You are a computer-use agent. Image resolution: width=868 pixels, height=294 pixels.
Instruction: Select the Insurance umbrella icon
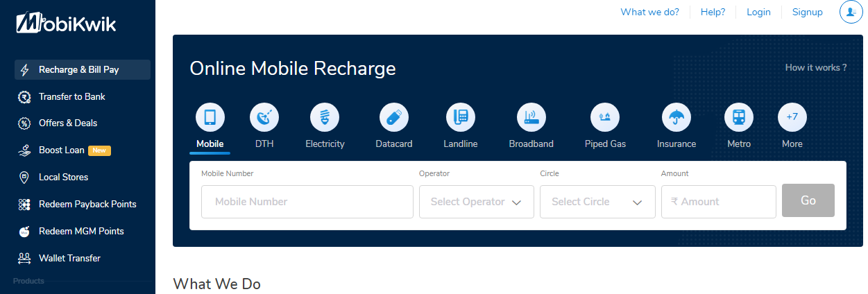[x=676, y=117]
